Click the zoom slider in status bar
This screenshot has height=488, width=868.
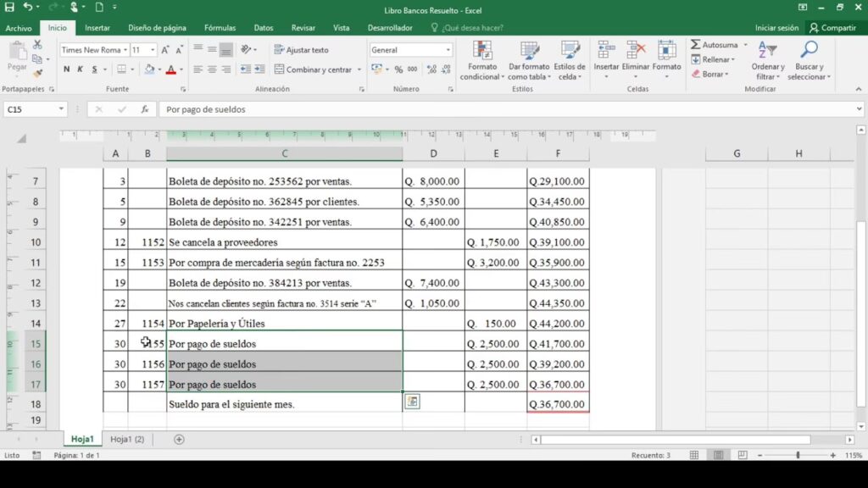coord(798,455)
